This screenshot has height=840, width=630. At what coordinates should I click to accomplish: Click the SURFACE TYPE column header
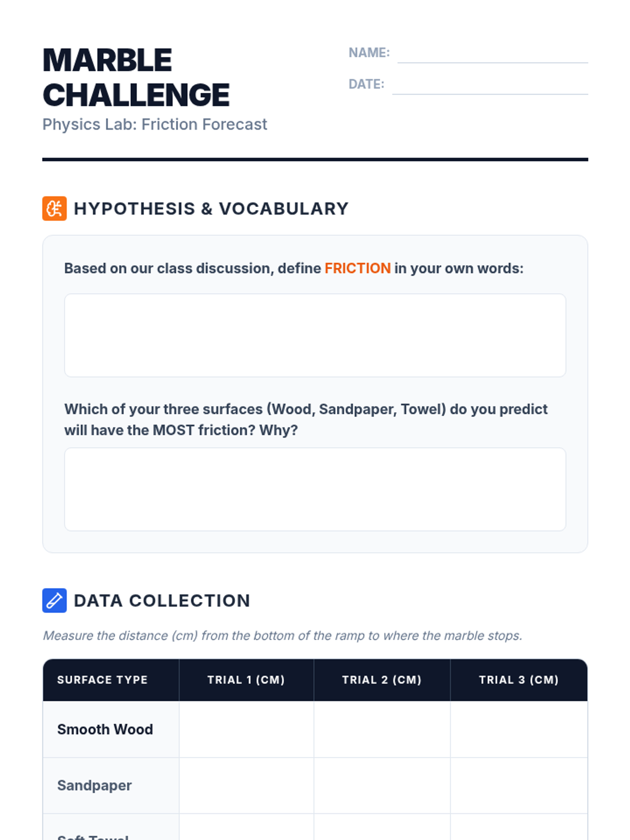[102, 680]
